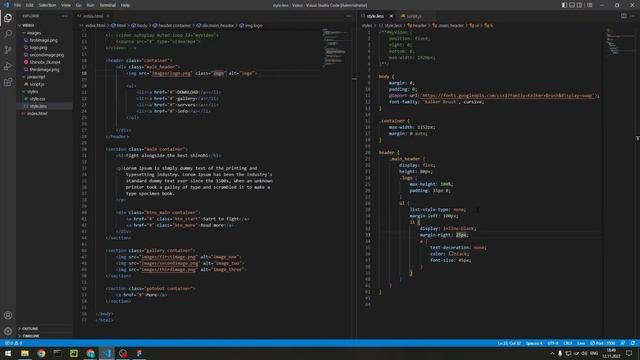Close the style.less tab
Viewport: 640px width, 360px height.
pyautogui.click(x=391, y=16)
